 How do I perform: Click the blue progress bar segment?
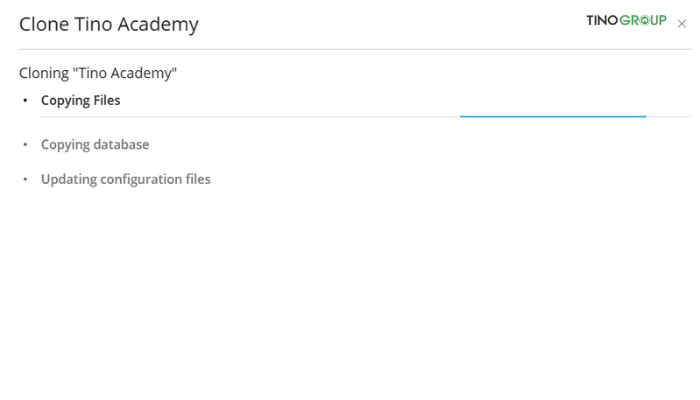coord(553,117)
